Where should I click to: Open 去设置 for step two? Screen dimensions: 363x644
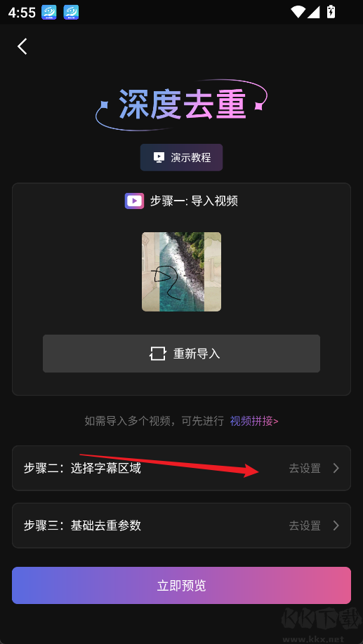[x=305, y=468]
